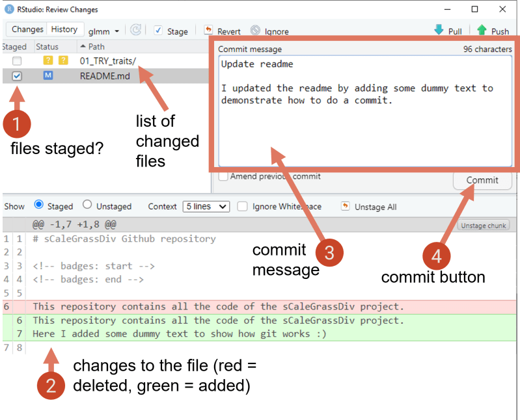Select the 01_TRY_traits/ file row
This screenshot has height=420, width=520.
[106, 61]
